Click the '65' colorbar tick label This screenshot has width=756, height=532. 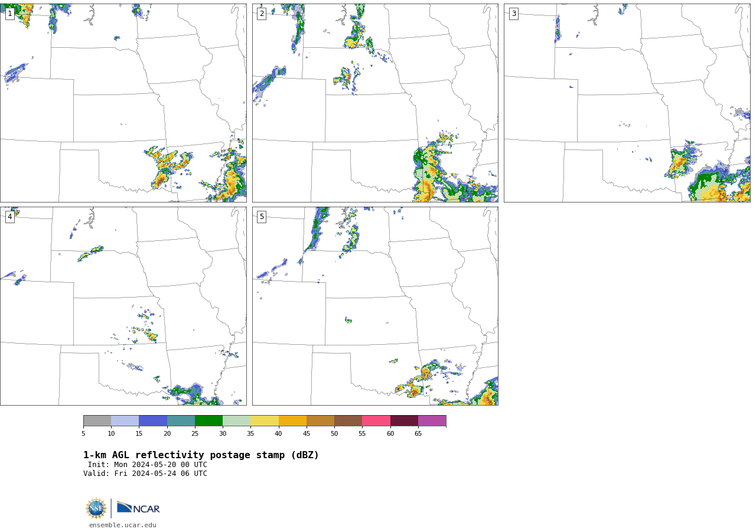pyautogui.click(x=418, y=434)
